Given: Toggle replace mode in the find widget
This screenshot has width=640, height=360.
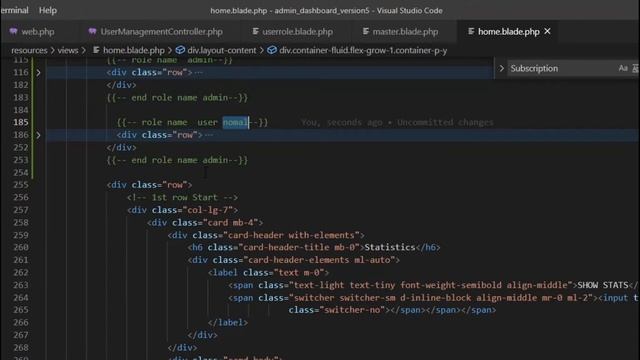Looking at the screenshot, I should pos(501,69).
